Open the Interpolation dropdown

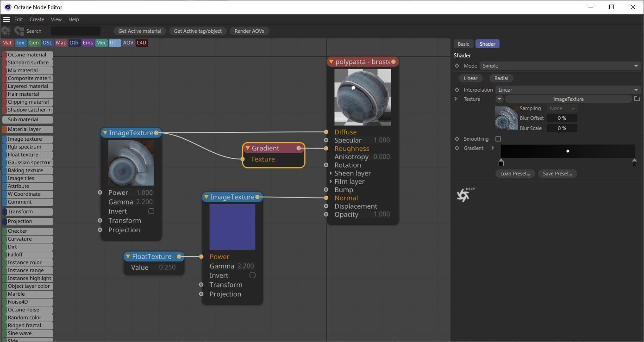[568, 90]
